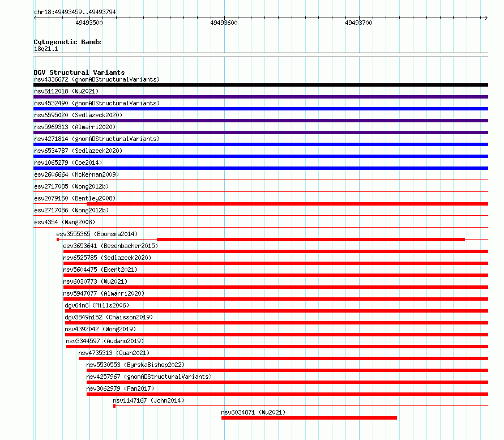The height and width of the screenshot is (440, 504).
Task: Open nsv3062979 (Fan2017) label
Action: click(120, 388)
